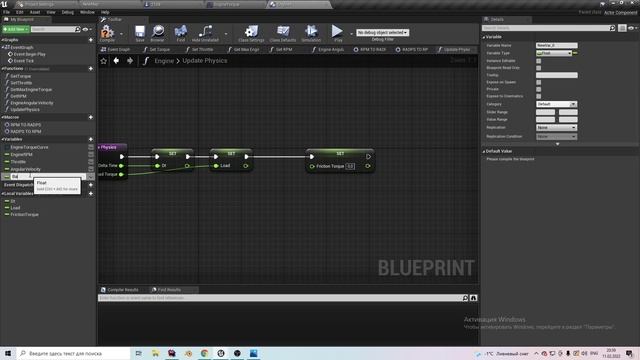This screenshot has width=640, height=360.
Task: Toggle the Private checkbox
Action: [x=539, y=89]
